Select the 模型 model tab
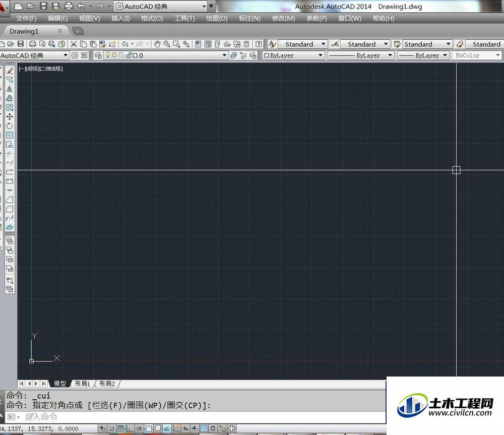 (x=60, y=384)
